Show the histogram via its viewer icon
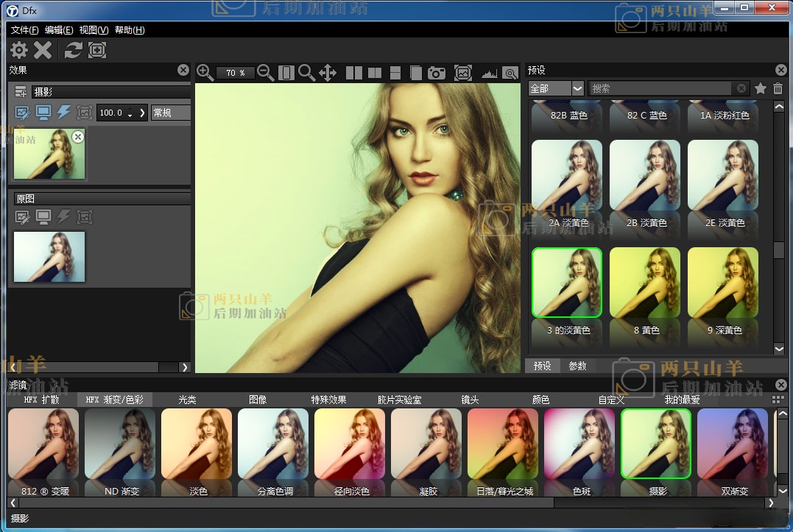The height and width of the screenshot is (532, 793). [489, 73]
